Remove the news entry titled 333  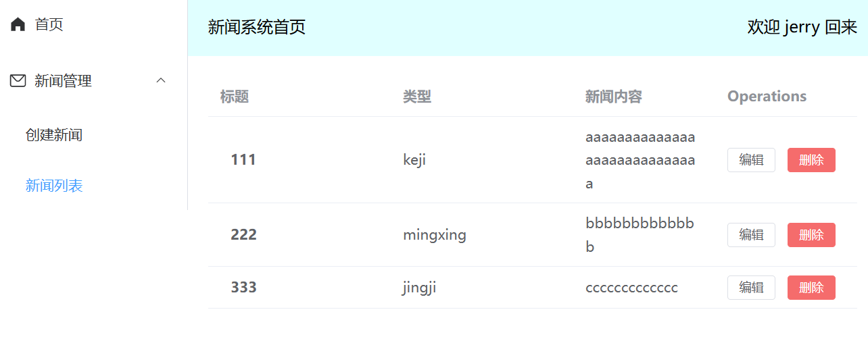pos(811,288)
